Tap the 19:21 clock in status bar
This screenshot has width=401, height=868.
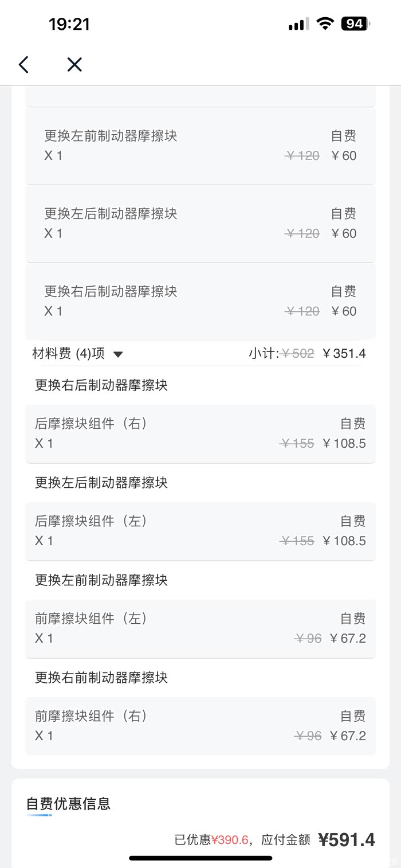pyautogui.click(x=69, y=24)
